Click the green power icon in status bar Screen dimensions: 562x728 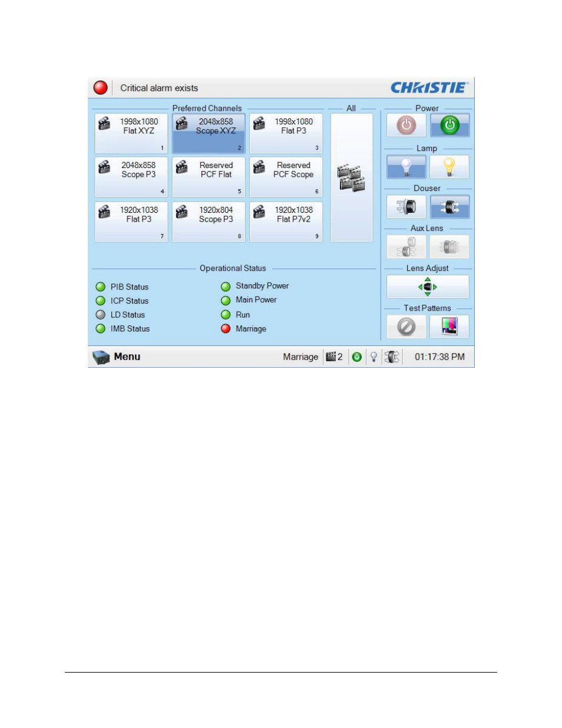pos(357,357)
